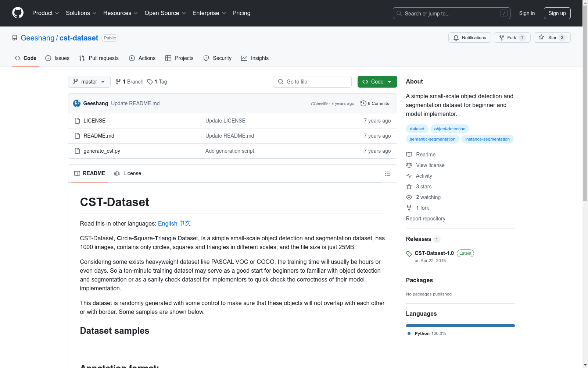
Task: Click the object-detection topic tag
Action: point(450,129)
